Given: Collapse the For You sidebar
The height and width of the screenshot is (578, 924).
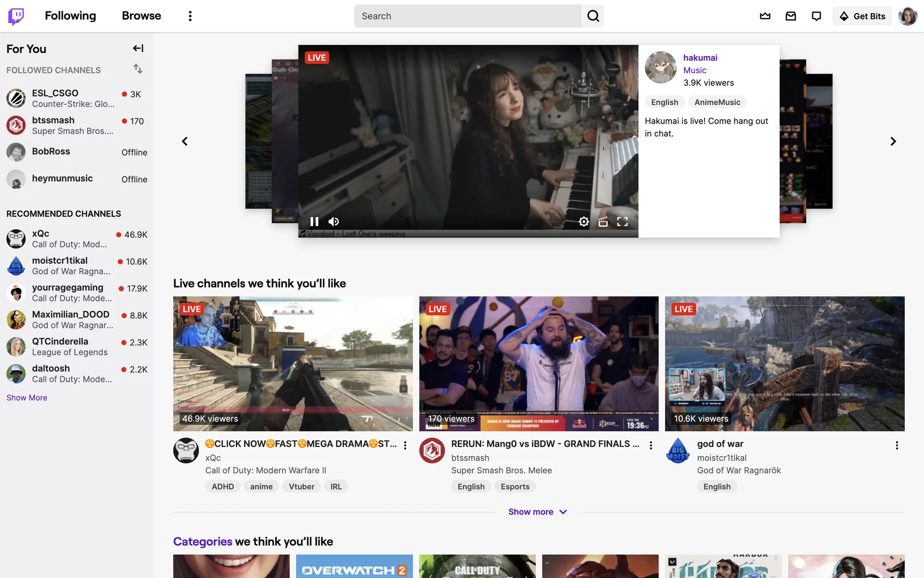Looking at the screenshot, I should point(138,48).
